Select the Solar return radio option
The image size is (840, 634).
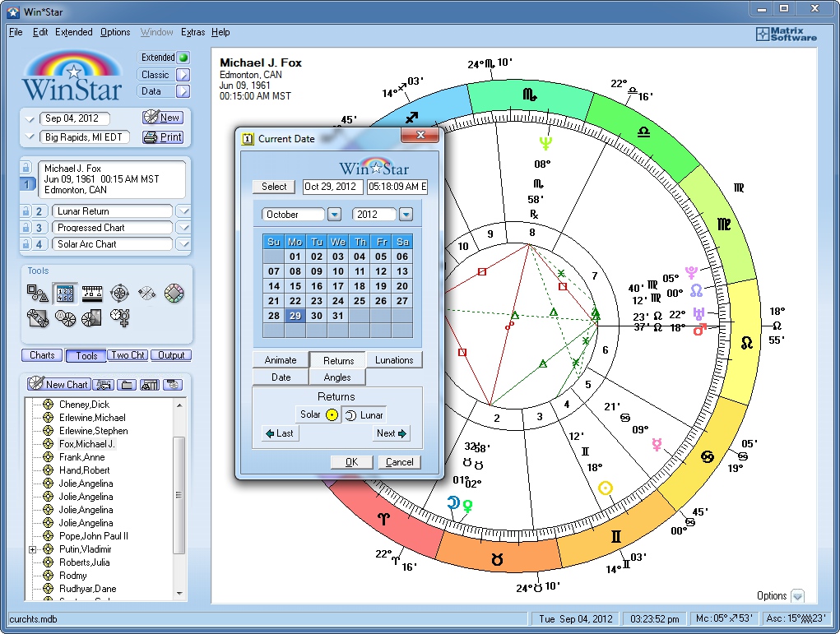(318, 415)
